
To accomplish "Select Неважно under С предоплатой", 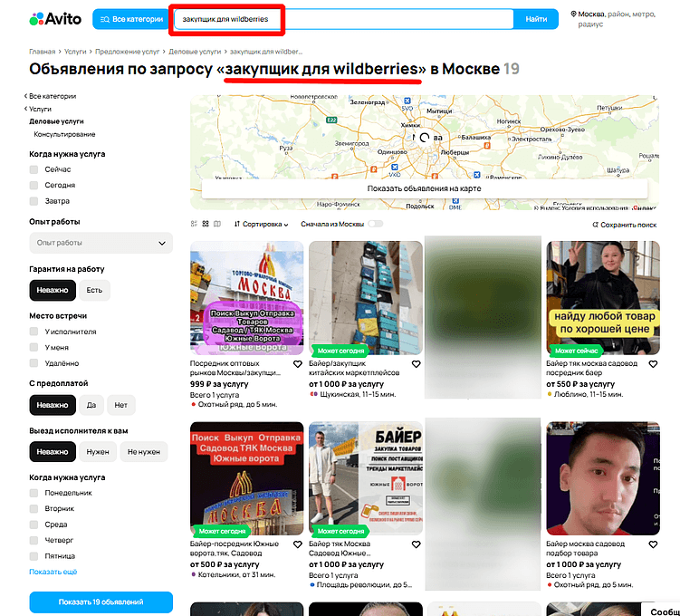I will click(x=53, y=405).
